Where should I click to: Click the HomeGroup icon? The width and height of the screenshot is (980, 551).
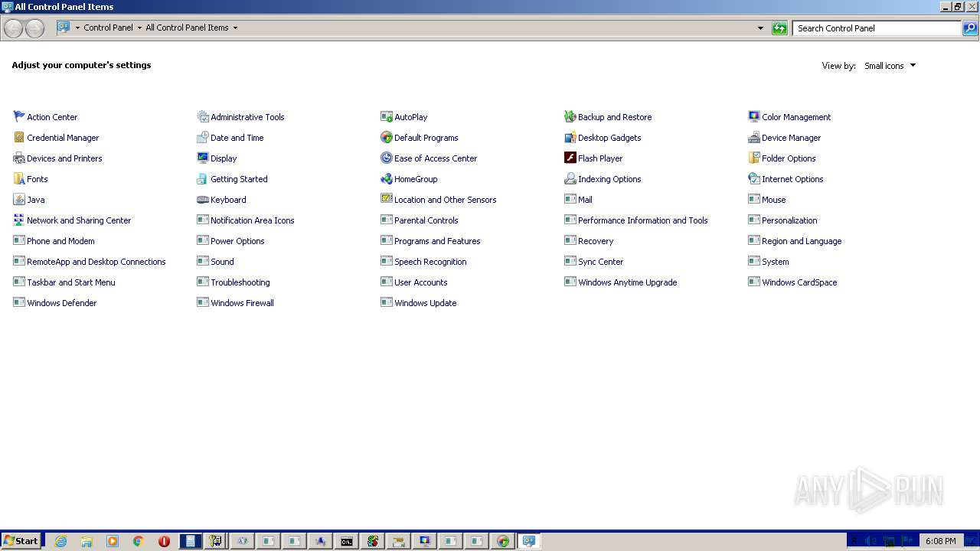[387, 179]
